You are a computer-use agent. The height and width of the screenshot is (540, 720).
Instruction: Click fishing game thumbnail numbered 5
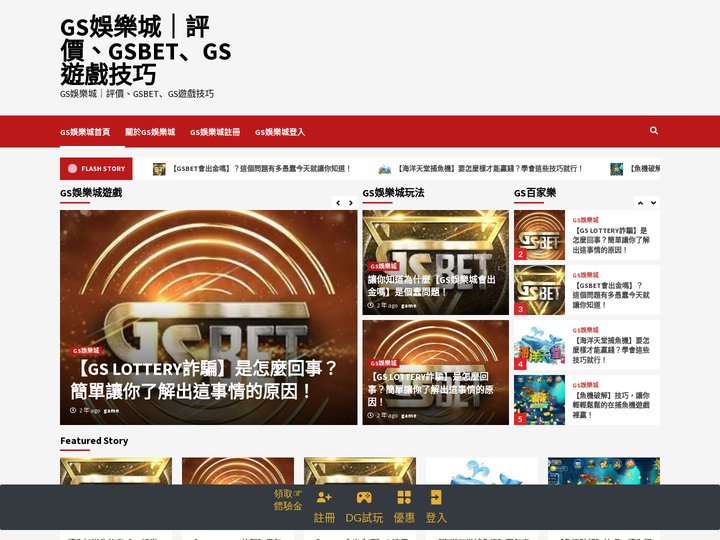[x=540, y=400]
